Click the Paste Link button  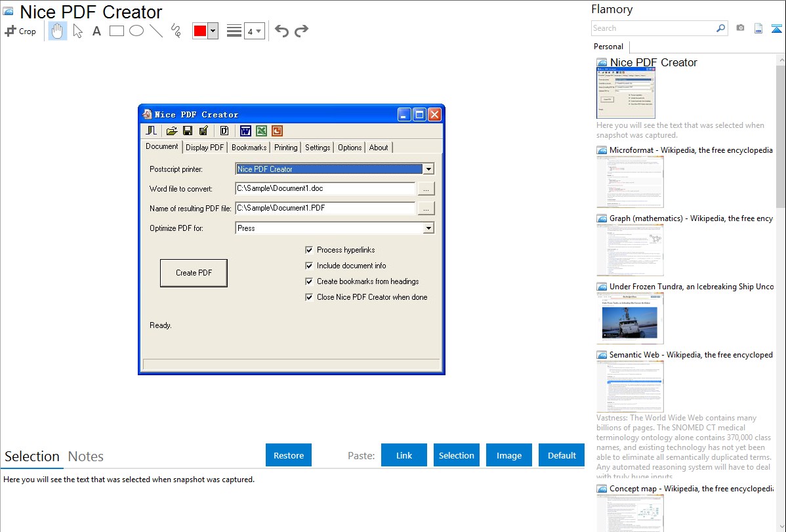tap(404, 455)
